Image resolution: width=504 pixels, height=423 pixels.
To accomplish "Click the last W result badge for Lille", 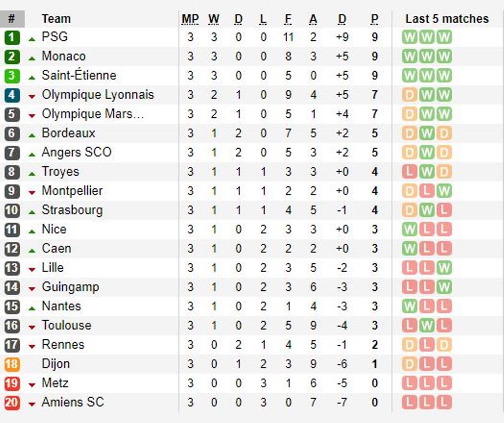I will (444, 268).
